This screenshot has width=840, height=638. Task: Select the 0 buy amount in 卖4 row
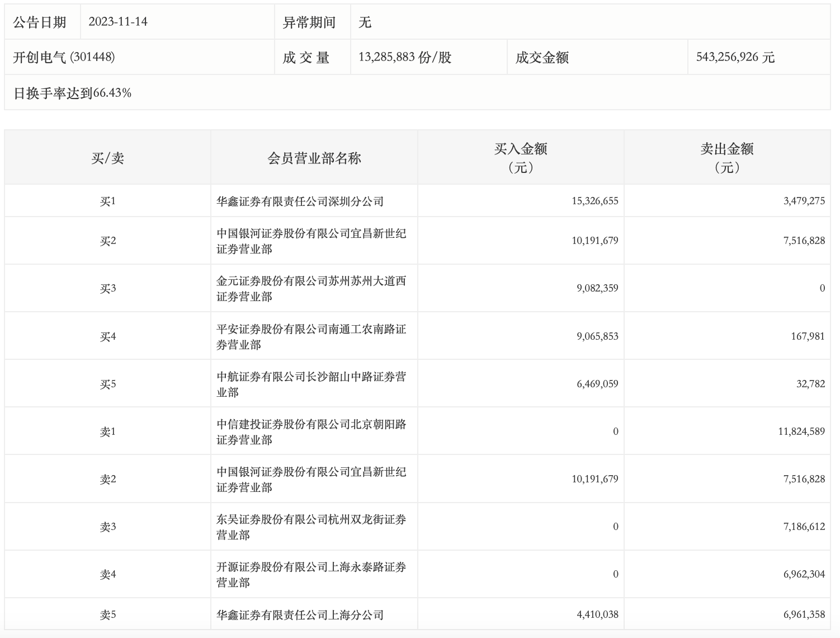[616, 574]
